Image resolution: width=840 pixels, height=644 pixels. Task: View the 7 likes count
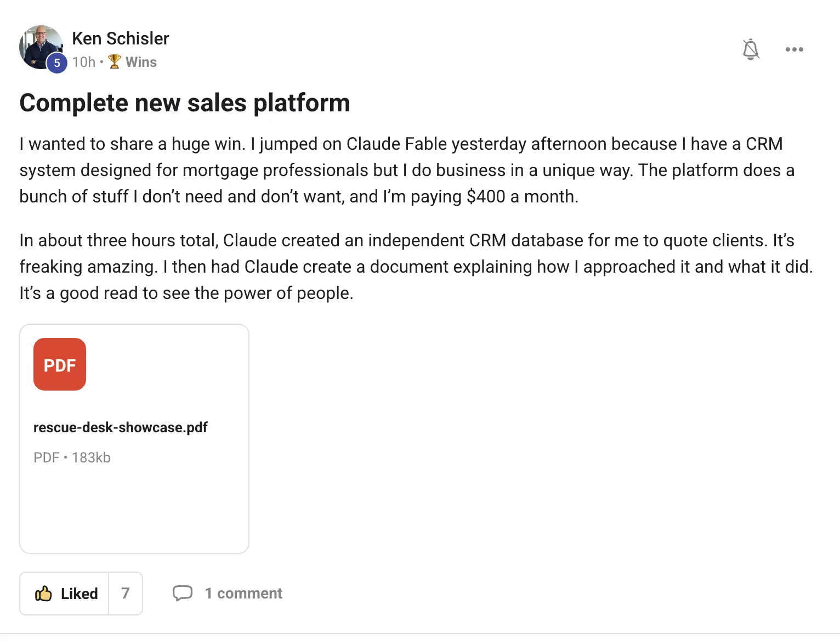tap(126, 594)
